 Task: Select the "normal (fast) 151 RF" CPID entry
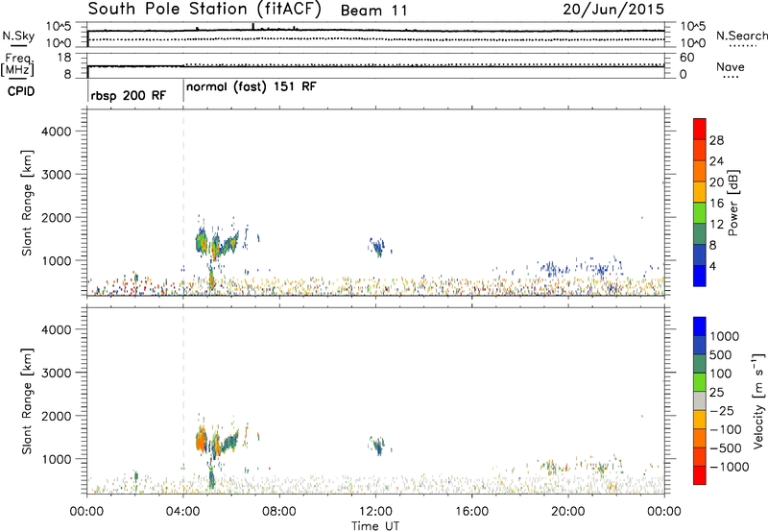[x=252, y=86]
